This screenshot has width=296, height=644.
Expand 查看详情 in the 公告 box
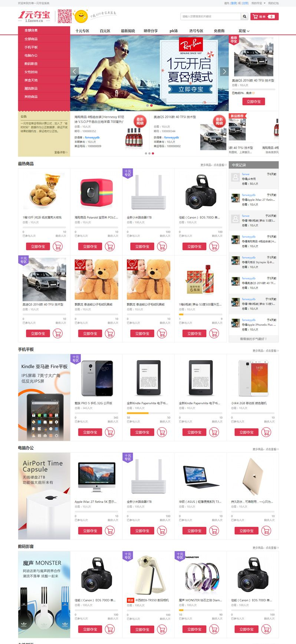coord(61,152)
